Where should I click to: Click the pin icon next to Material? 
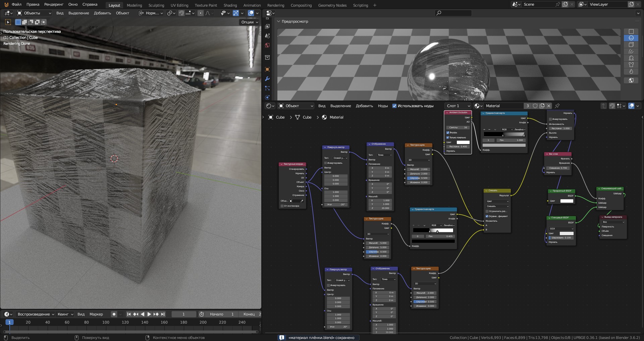[x=557, y=106]
